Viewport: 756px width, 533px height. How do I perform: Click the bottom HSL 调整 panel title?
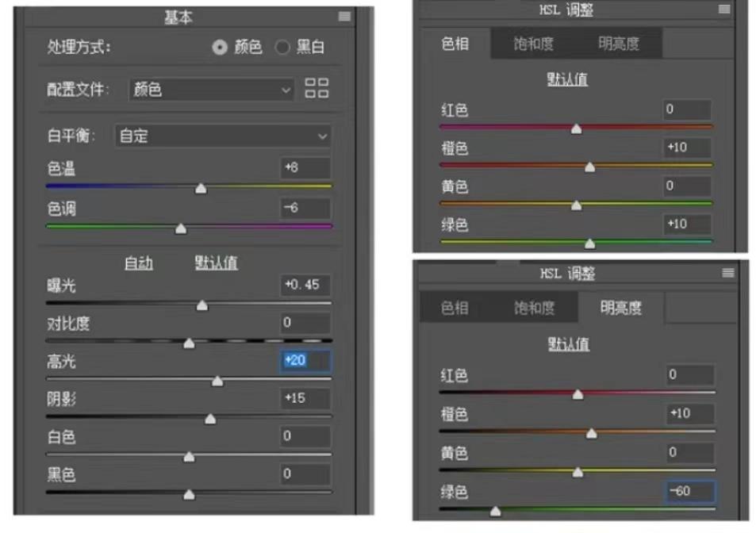click(567, 274)
